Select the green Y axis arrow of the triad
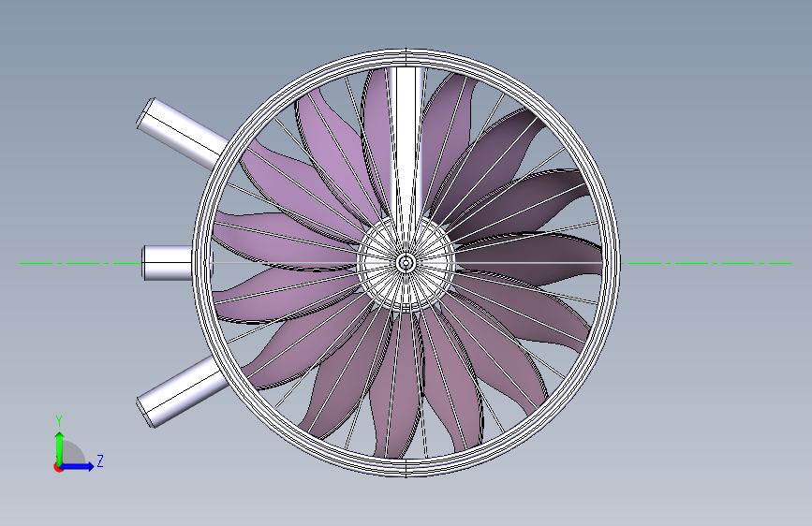Screen dimensions: 812x526 (x=60, y=447)
